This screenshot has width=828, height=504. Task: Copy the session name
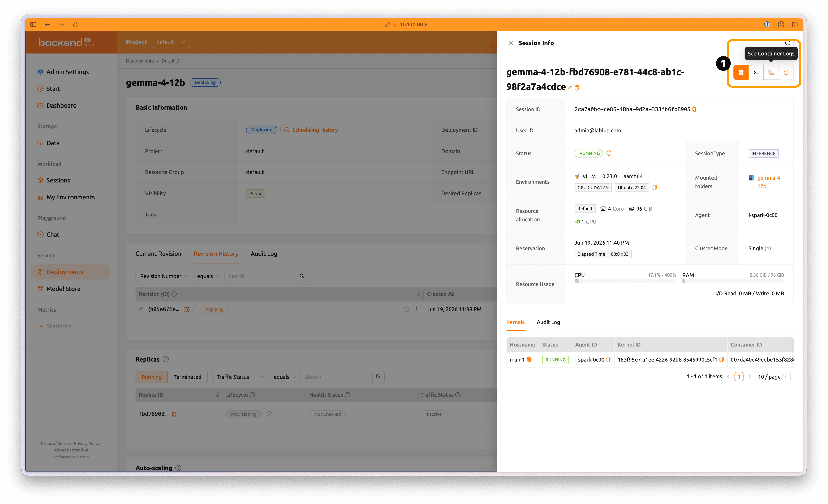point(577,88)
